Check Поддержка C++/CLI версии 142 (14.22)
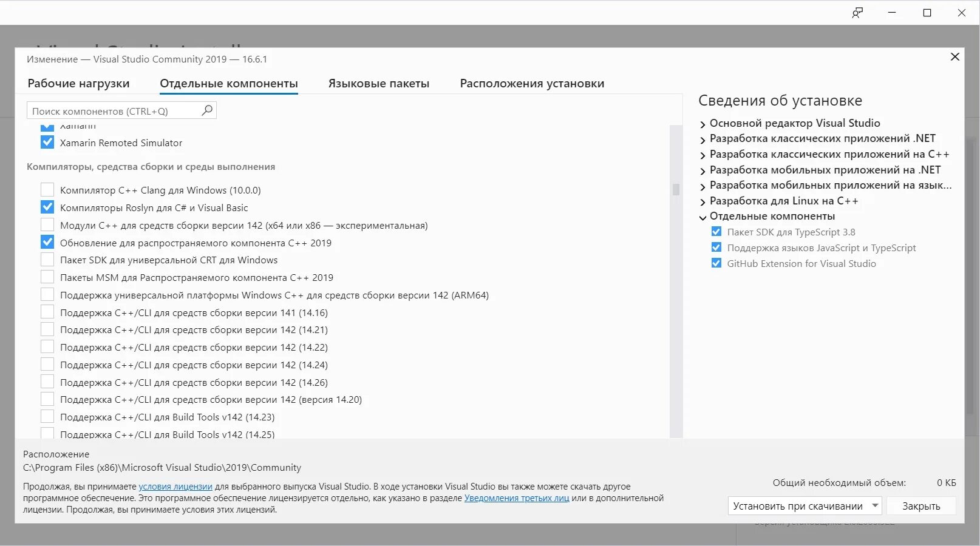980x546 pixels. pyautogui.click(x=47, y=347)
